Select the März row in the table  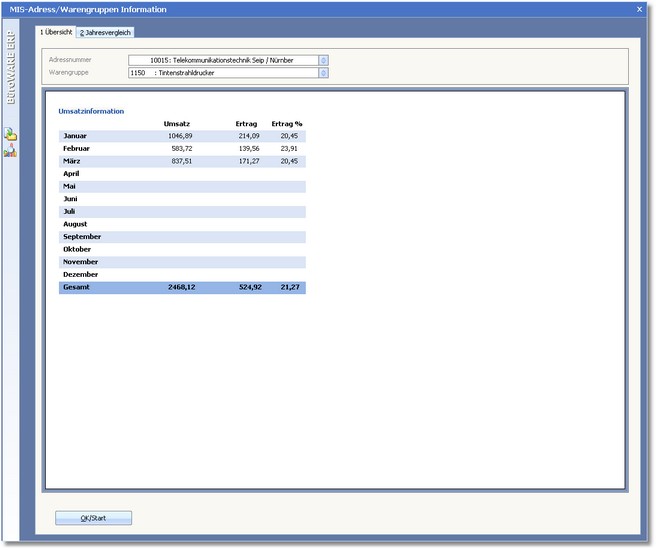point(181,161)
